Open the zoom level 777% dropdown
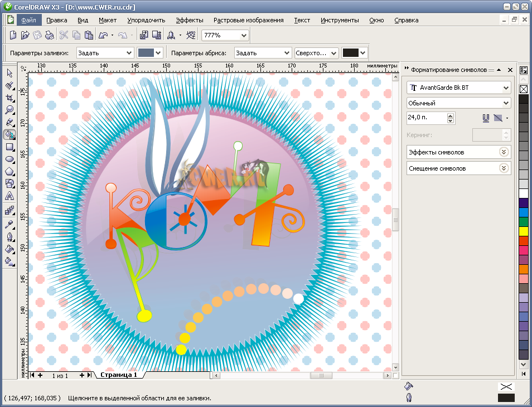 [x=244, y=35]
